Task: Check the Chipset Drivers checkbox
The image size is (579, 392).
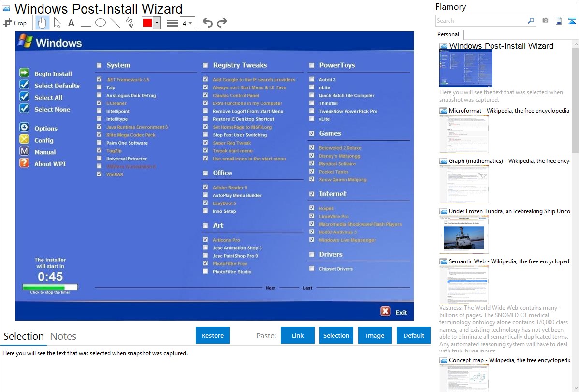Action: tap(312, 269)
